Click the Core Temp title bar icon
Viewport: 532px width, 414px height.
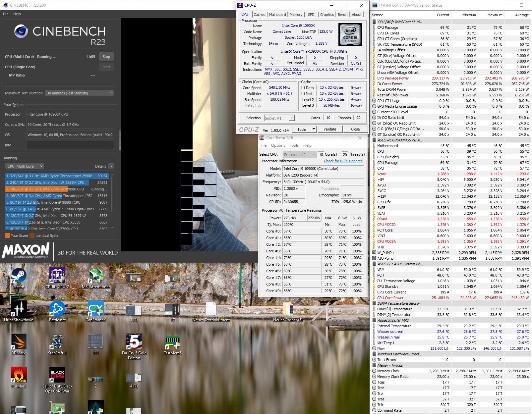point(262,138)
